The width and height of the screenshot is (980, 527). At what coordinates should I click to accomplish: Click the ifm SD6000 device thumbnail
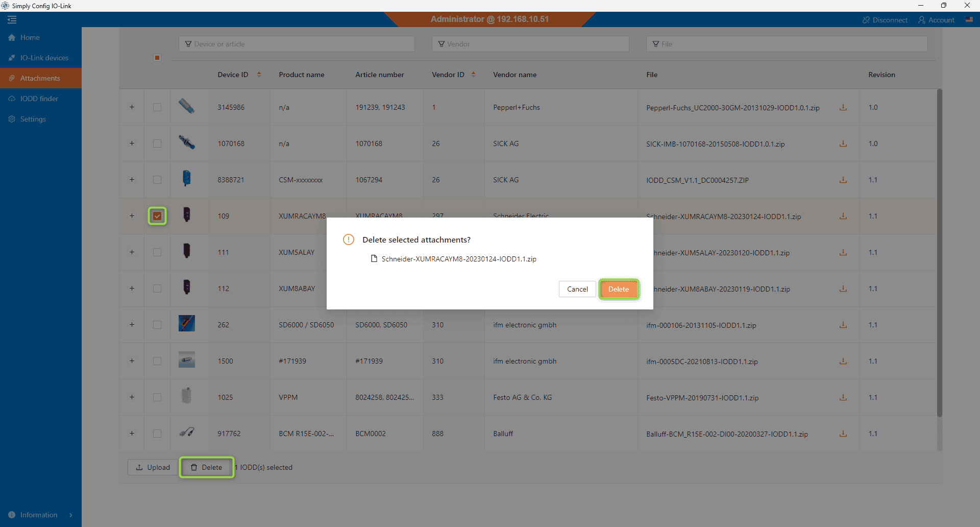(186, 324)
